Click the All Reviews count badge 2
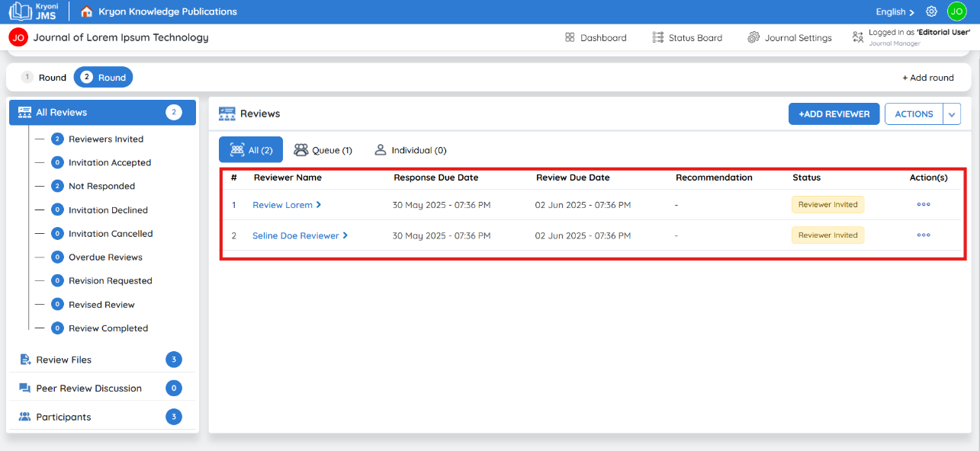Viewport: 980px width, 451px height. pos(174,112)
